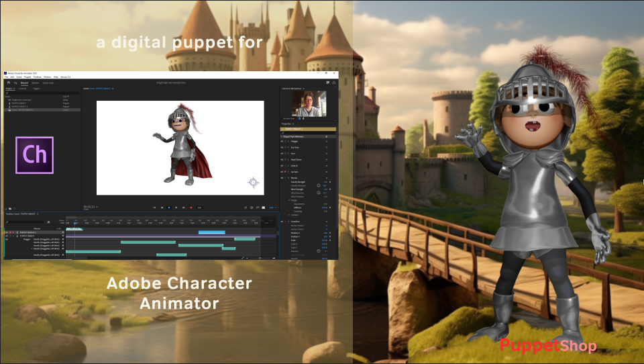The image size is (644, 364).
Task: Click Set Rest Pose button
Action: [x=288, y=118]
